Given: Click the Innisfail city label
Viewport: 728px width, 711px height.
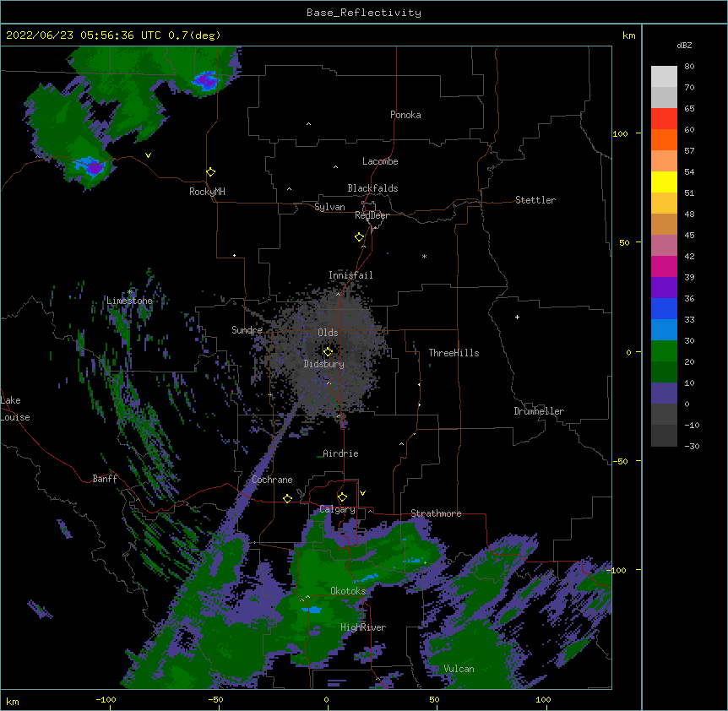Looking at the screenshot, I should coord(350,275).
